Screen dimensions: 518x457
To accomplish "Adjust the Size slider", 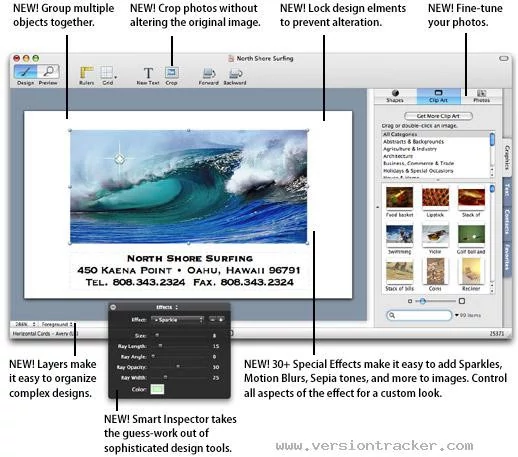I will (157, 335).
